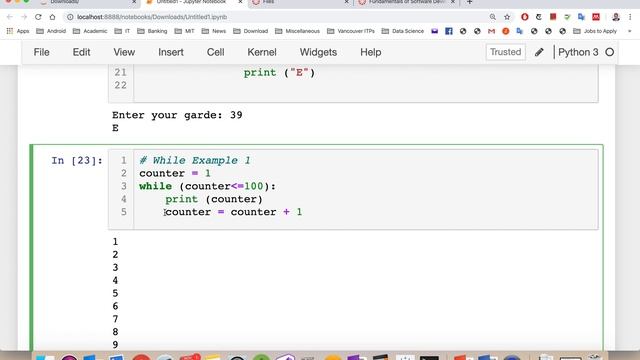Open the Kernel menu
The image size is (640, 360).
(262, 52)
